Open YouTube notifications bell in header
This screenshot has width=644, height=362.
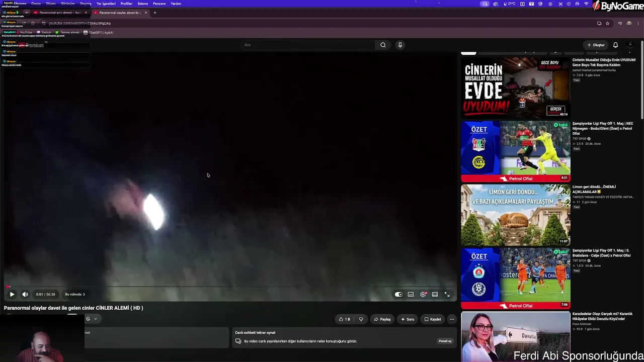pos(615,45)
